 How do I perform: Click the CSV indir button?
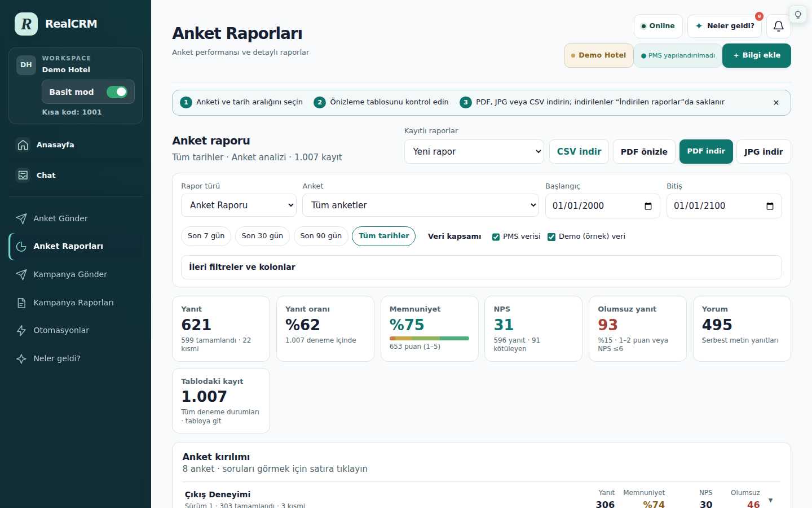coord(579,152)
